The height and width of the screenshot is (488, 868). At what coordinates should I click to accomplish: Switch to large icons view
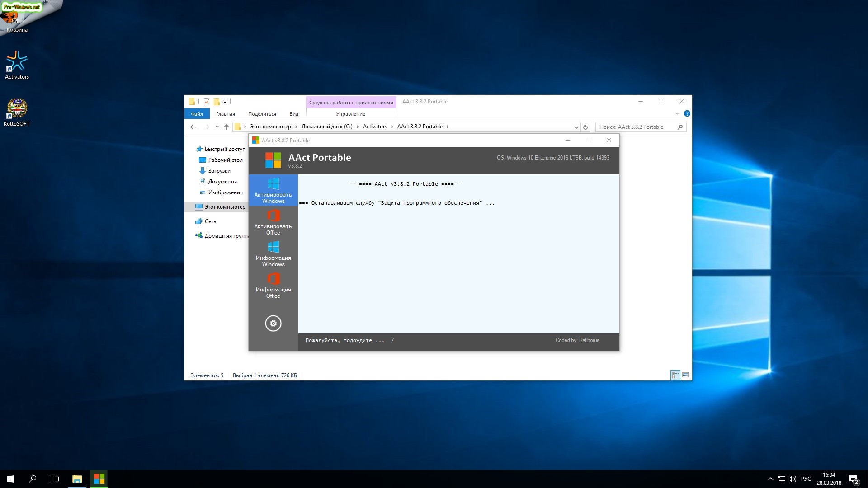(685, 375)
